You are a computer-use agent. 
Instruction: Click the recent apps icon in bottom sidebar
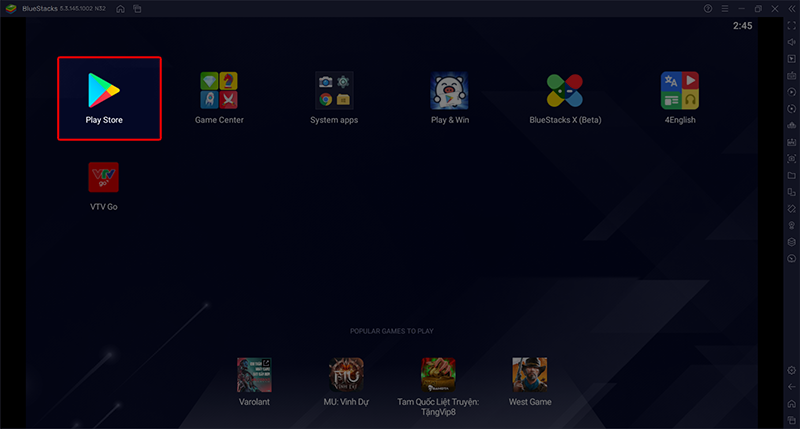792,420
